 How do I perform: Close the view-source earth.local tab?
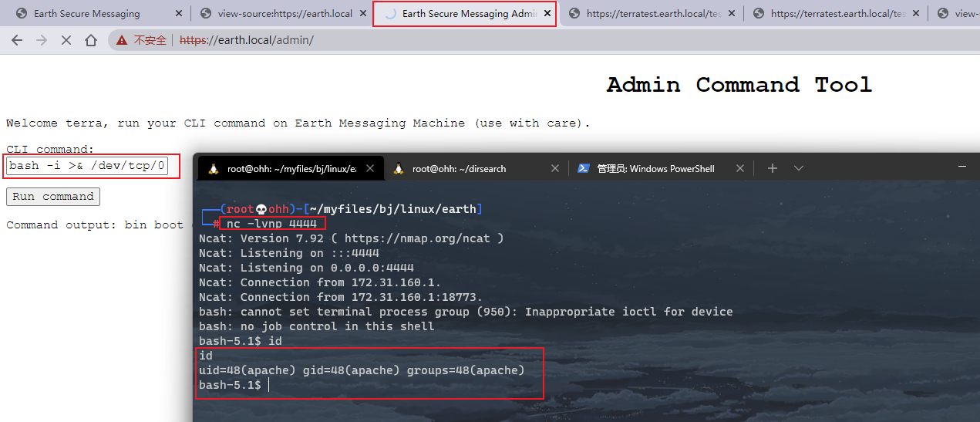(364, 13)
